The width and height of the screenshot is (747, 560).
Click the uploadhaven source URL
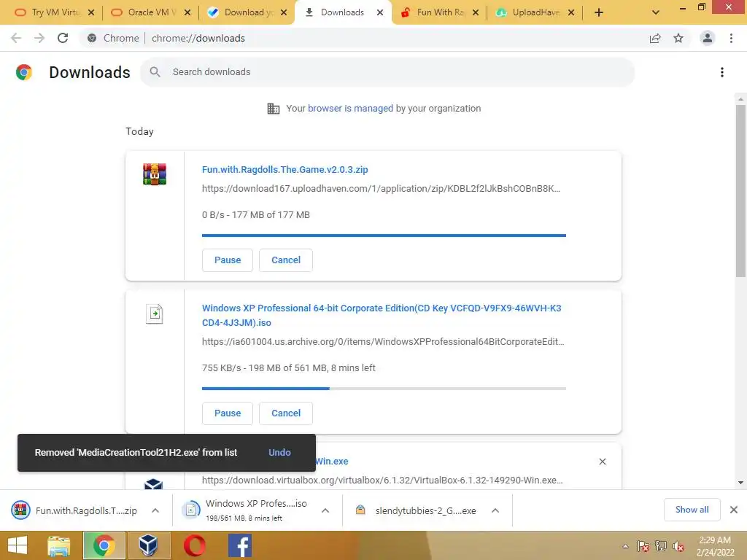381,189
